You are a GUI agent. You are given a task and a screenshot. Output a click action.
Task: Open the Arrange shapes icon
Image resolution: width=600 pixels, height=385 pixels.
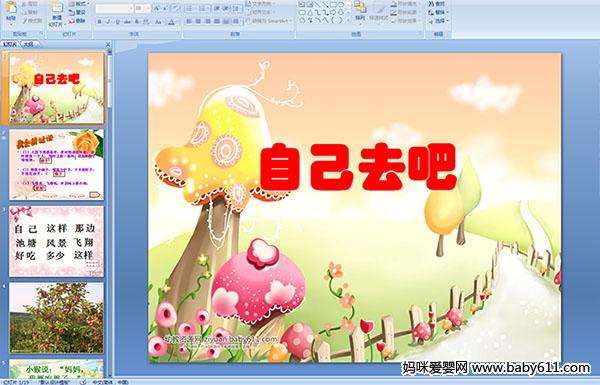coord(360,11)
